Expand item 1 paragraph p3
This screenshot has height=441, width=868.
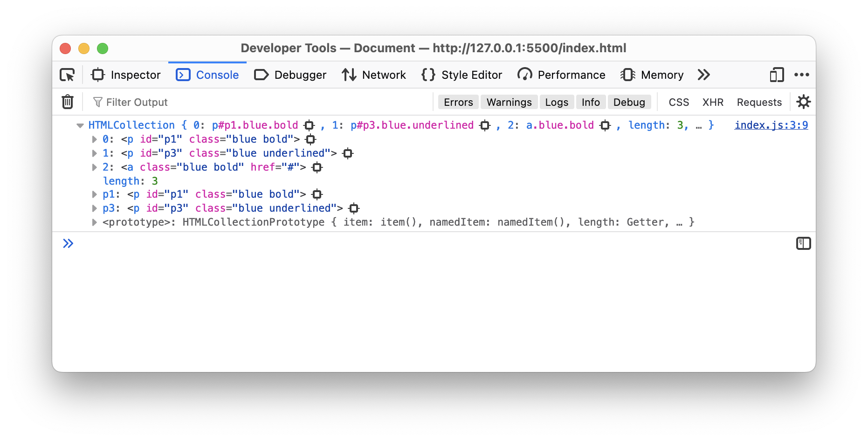pyautogui.click(x=94, y=153)
